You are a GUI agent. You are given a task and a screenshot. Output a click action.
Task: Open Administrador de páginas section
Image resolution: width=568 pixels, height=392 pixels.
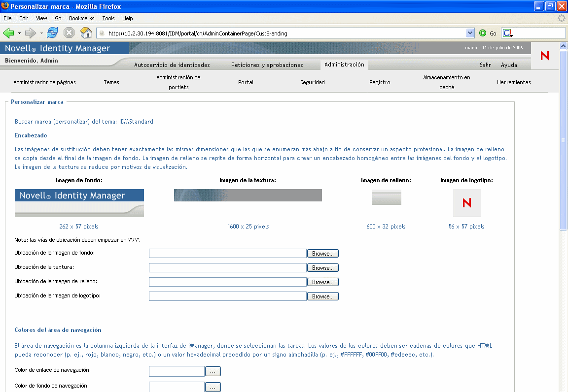click(x=44, y=82)
